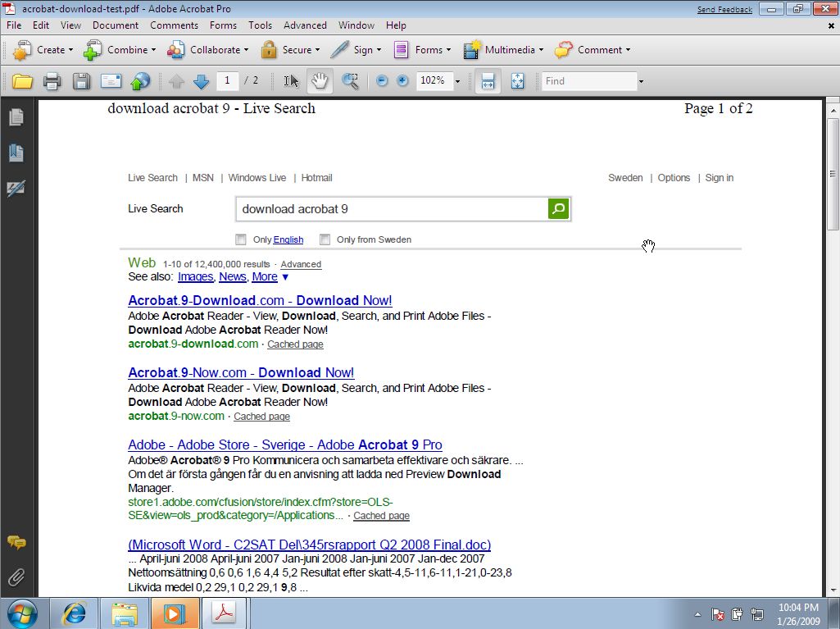The height and width of the screenshot is (629, 840).
Task: Choose the Select text cursor tool
Action: (x=291, y=81)
